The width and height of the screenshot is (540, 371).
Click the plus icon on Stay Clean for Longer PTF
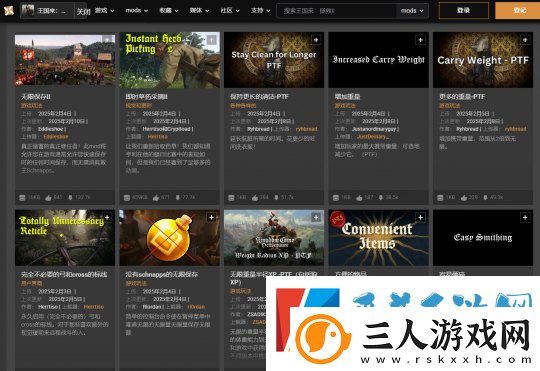pyautogui.click(x=316, y=40)
